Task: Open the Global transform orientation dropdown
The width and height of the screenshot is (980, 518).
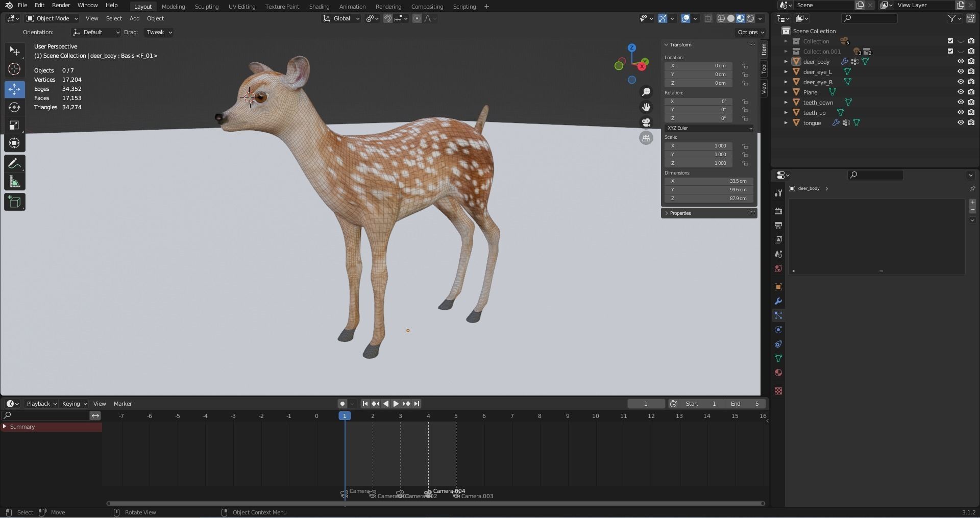Action: (x=341, y=18)
